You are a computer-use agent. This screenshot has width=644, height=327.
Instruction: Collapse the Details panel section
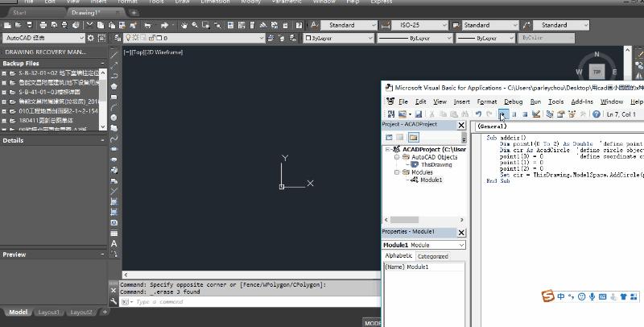(102, 140)
